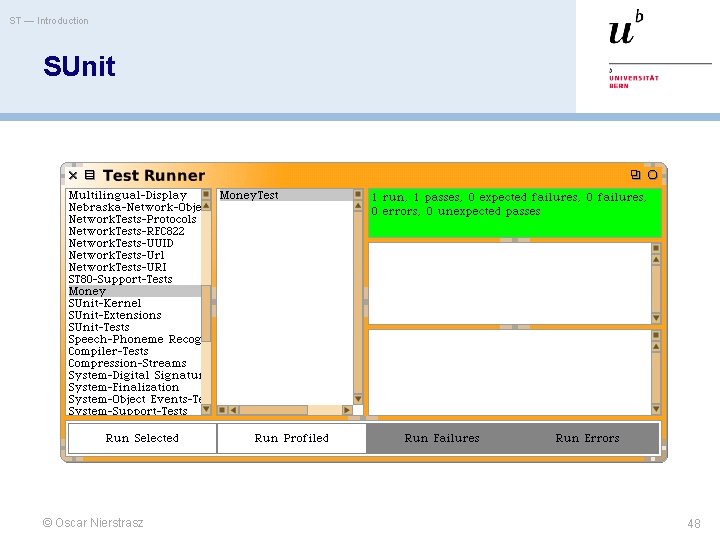Select the NetworkTests-UUID category

click(134, 243)
